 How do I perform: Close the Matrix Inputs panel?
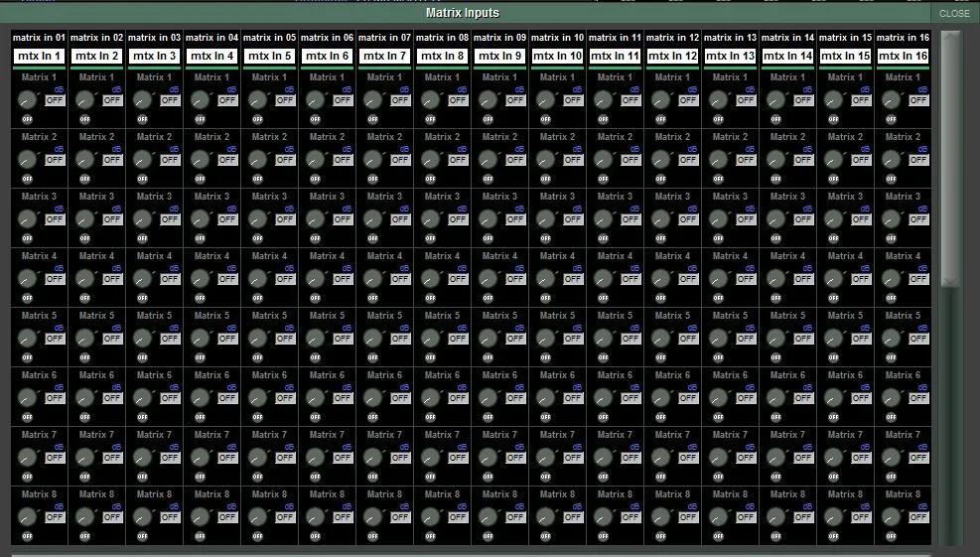[x=954, y=13]
